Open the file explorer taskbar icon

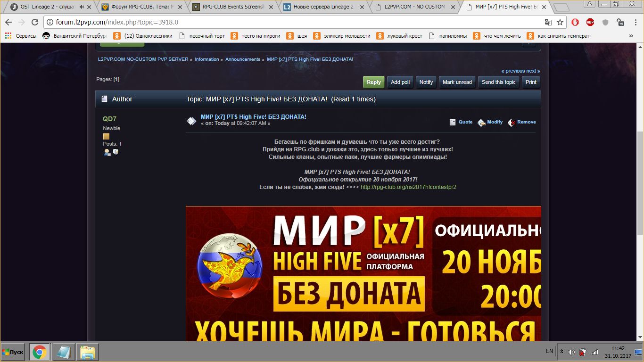click(87, 352)
